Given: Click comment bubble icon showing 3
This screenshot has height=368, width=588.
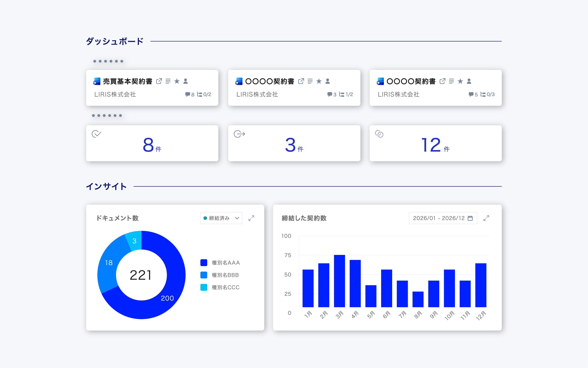Looking at the screenshot, I should 330,94.
